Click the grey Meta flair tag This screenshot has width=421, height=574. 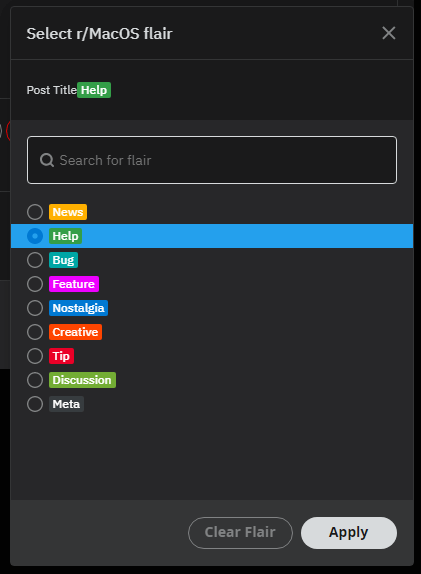coord(66,404)
